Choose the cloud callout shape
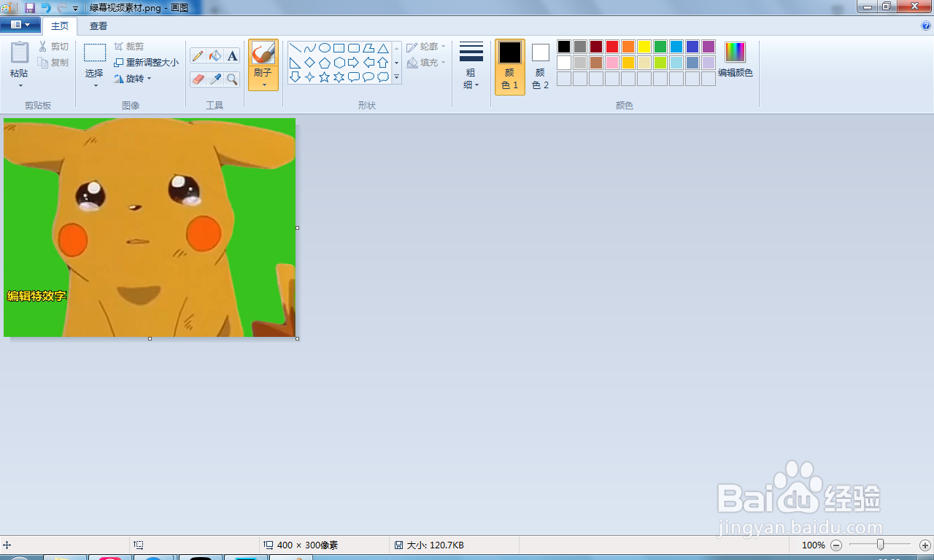The height and width of the screenshot is (560, 934). coord(383,77)
